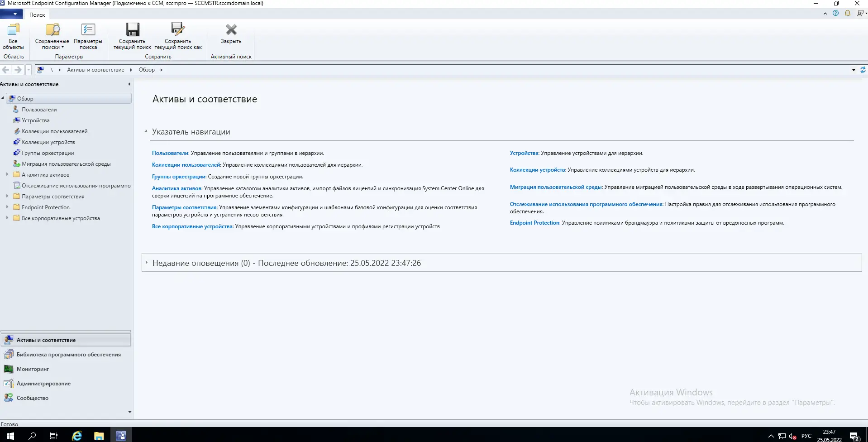Follow the Коллекции устройств link in main pane

point(538,170)
